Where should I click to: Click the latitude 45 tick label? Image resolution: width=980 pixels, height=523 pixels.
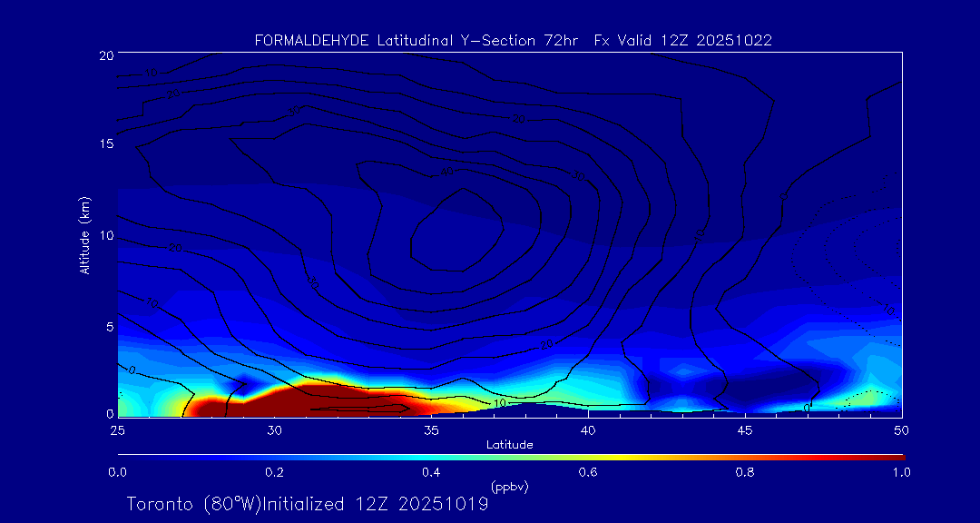pyautogui.click(x=745, y=429)
